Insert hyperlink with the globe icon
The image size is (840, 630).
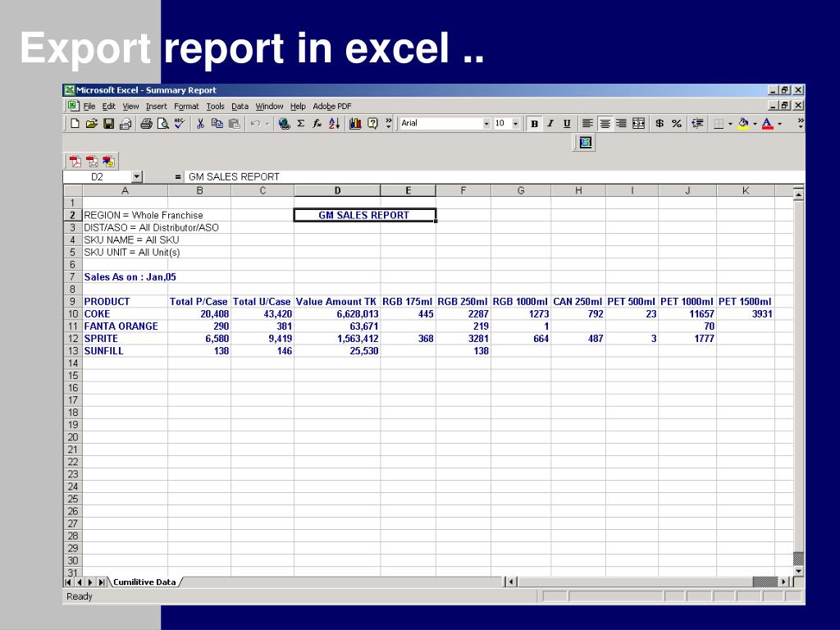coord(284,124)
